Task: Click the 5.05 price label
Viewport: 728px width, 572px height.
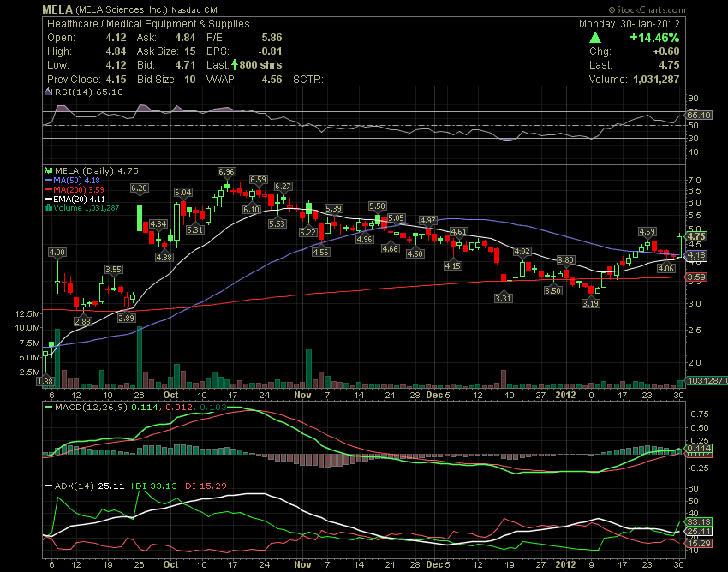Action: click(x=396, y=218)
